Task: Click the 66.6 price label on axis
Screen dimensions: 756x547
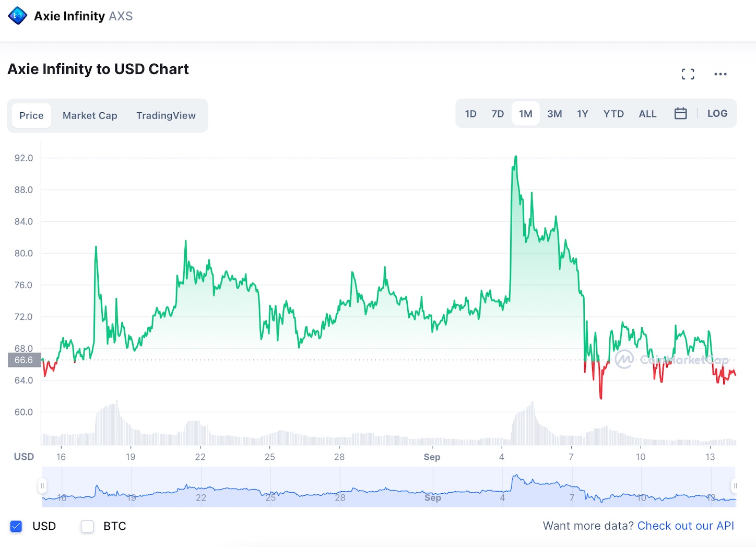Action: click(24, 360)
